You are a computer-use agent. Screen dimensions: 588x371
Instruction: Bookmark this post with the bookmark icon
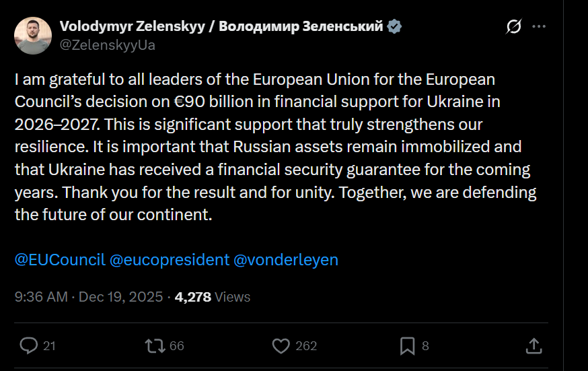[x=407, y=345]
